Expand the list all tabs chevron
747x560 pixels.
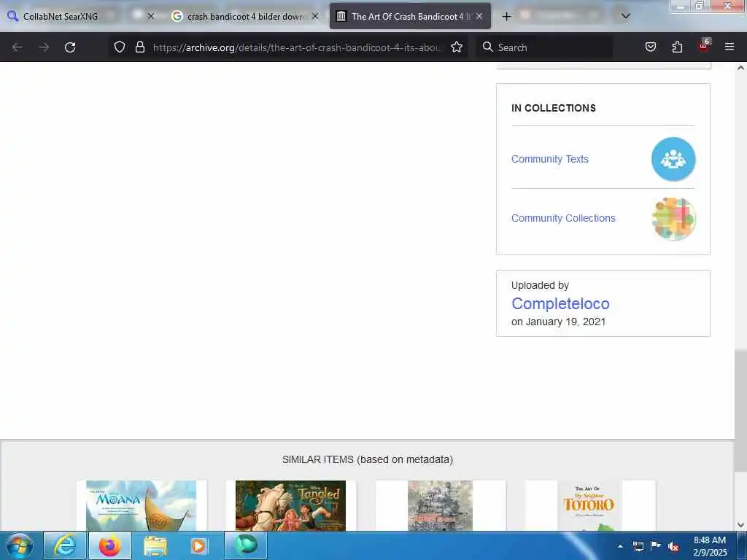(626, 16)
